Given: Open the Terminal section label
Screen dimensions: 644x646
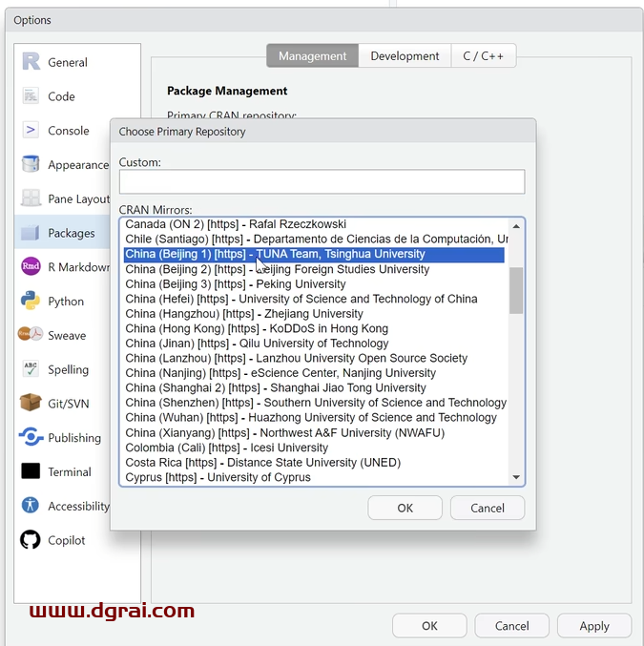Looking at the screenshot, I should pyautogui.click(x=70, y=471).
